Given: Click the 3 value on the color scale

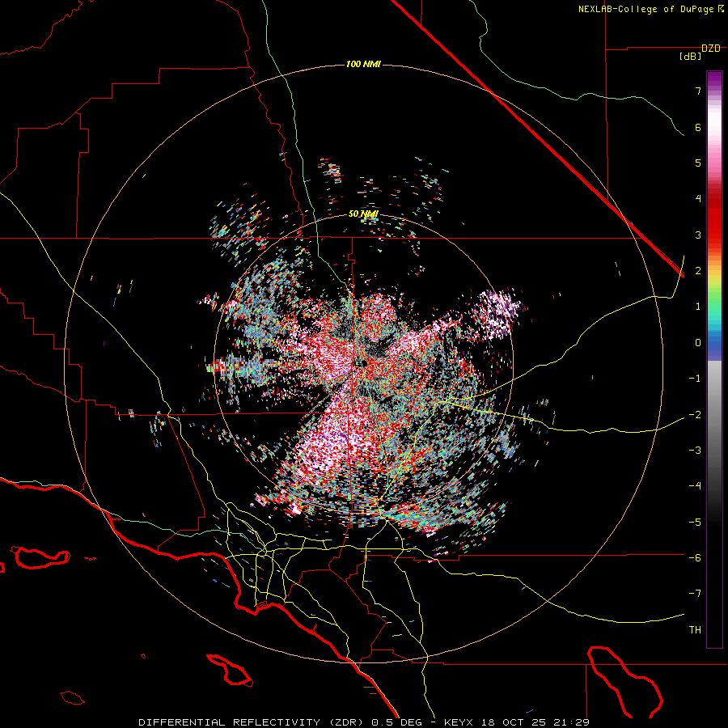Looking at the screenshot, I should (698, 235).
